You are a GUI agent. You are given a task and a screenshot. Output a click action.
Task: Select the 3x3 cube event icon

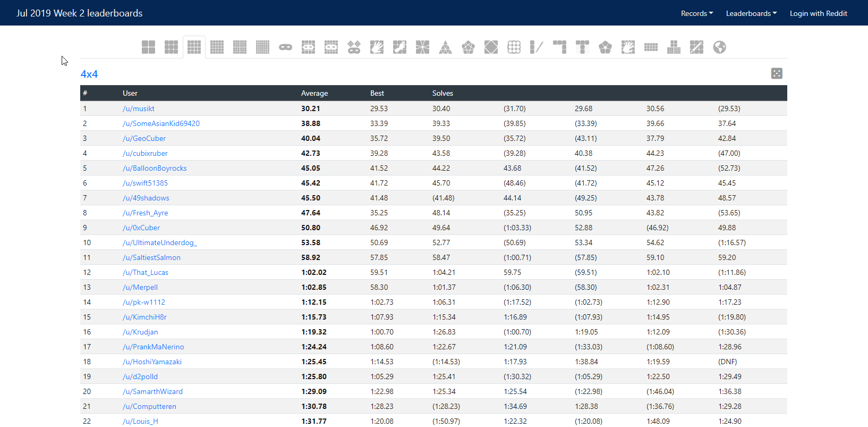[x=172, y=47]
